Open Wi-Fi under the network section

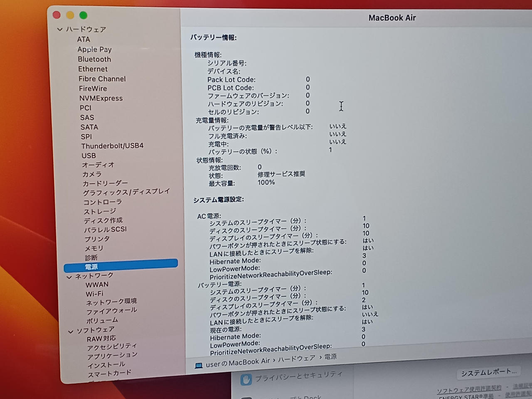click(x=95, y=293)
